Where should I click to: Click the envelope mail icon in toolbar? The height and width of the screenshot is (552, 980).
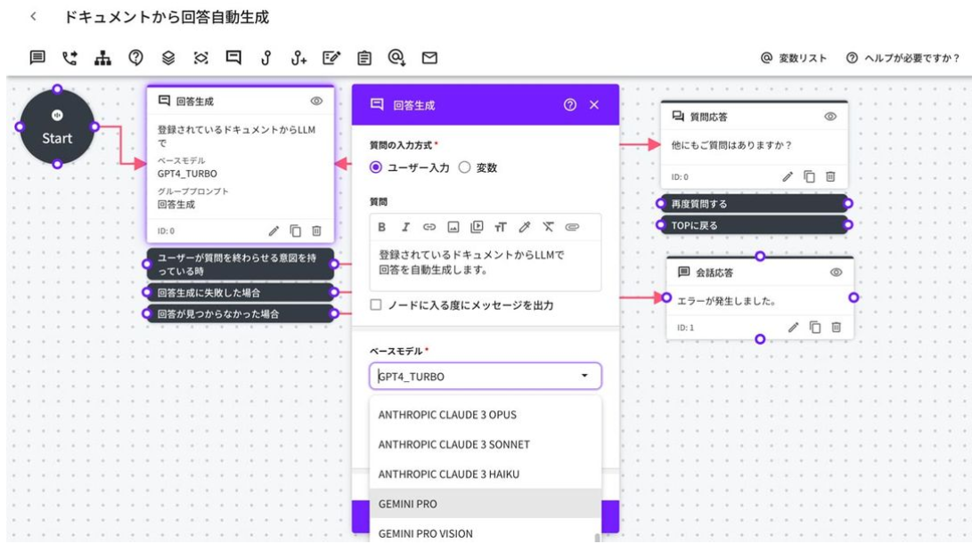coord(429,58)
